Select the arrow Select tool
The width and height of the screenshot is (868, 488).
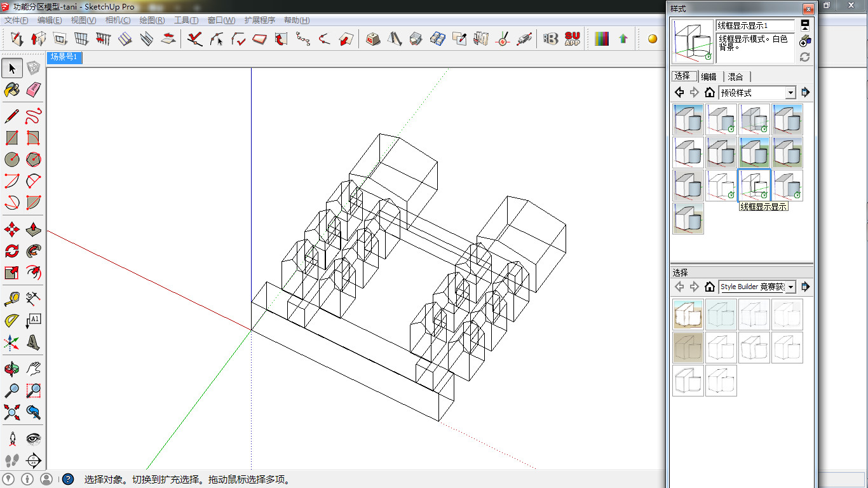tap(12, 68)
